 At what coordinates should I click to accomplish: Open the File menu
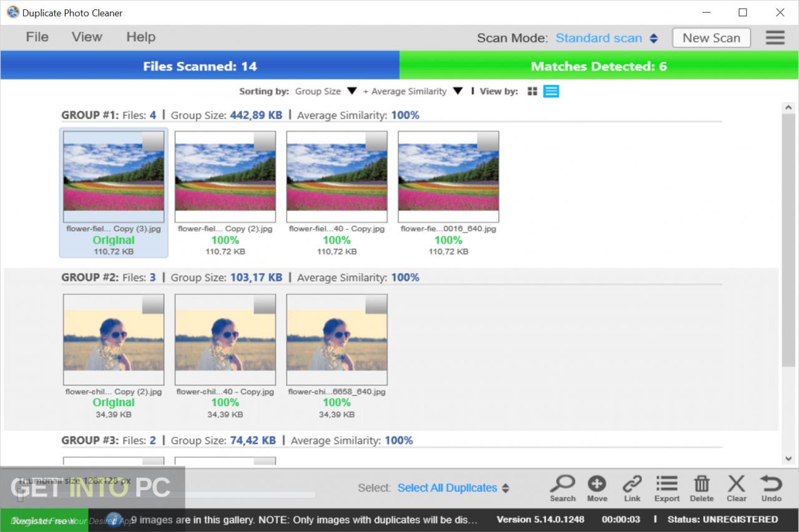pos(37,37)
